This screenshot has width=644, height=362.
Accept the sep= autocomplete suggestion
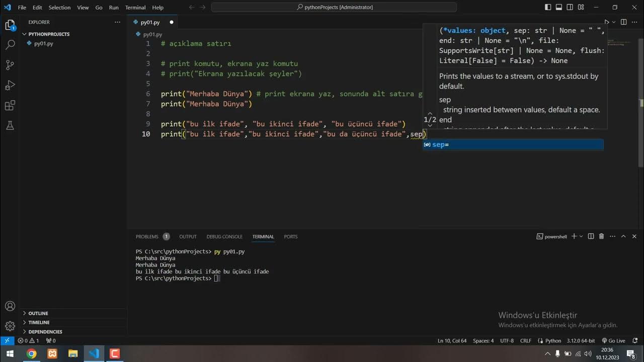click(x=513, y=144)
